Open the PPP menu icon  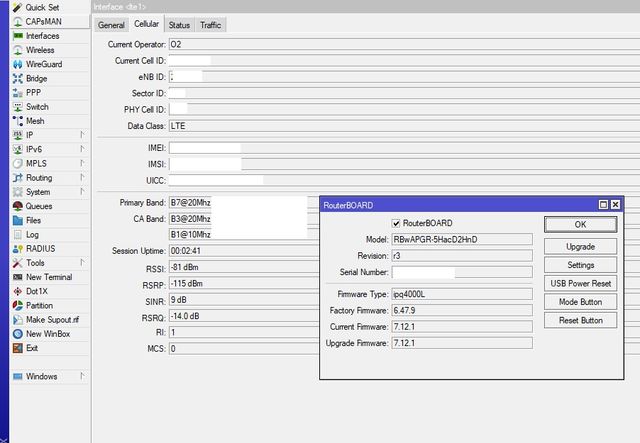(x=18, y=93)
